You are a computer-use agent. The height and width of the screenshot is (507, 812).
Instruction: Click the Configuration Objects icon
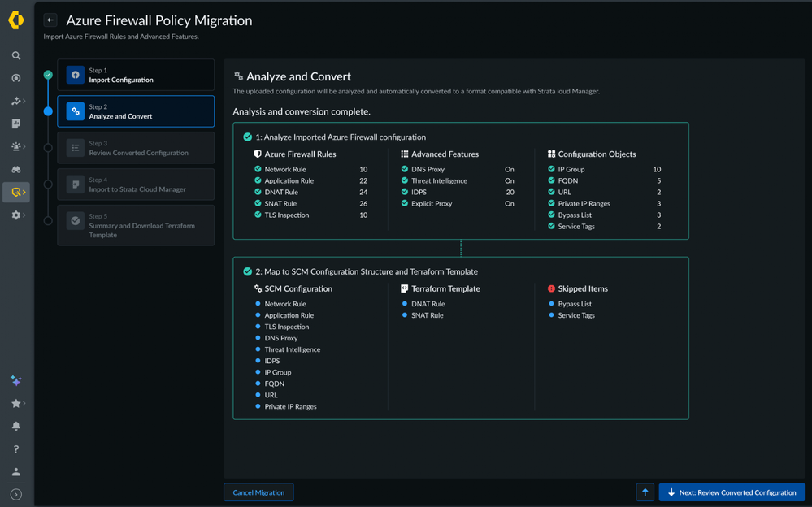point(551,154)
